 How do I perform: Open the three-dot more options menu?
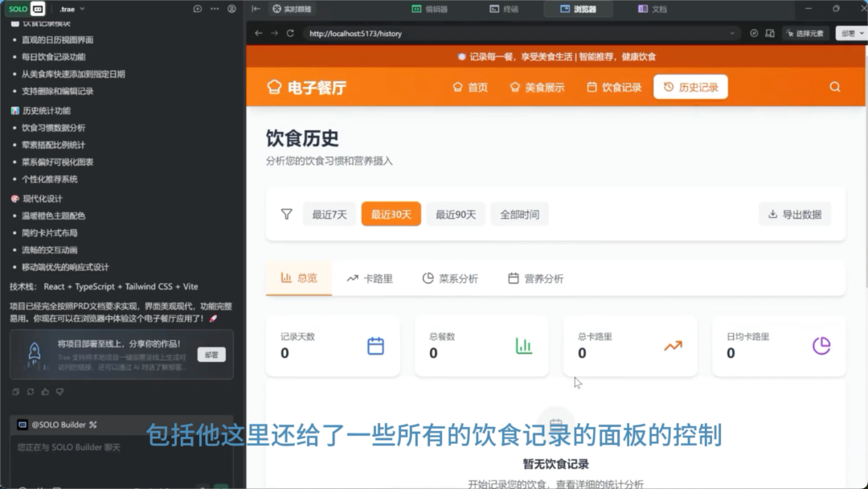point(215,9)
